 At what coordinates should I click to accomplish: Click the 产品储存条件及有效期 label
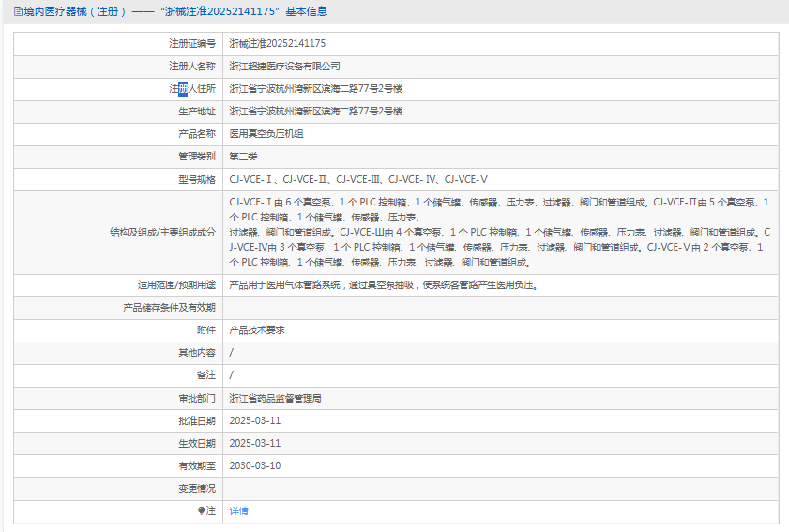point(169,308)
